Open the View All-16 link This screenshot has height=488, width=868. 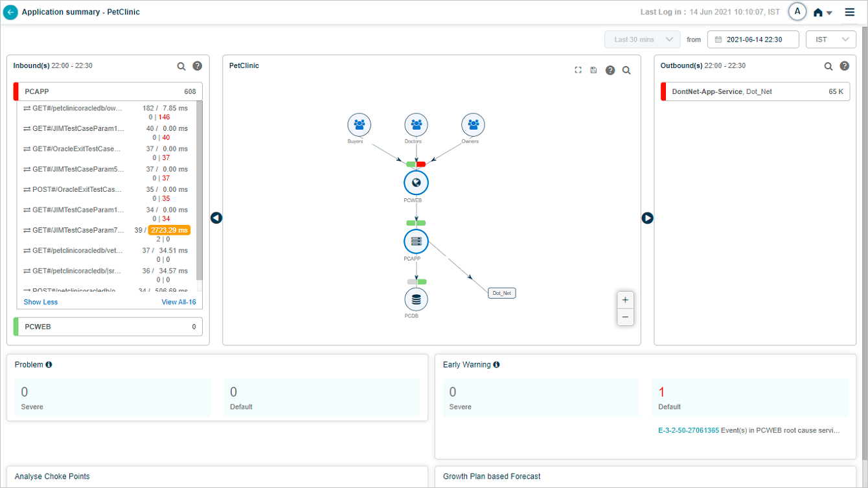pyautogui.click(x=178, y=302)
